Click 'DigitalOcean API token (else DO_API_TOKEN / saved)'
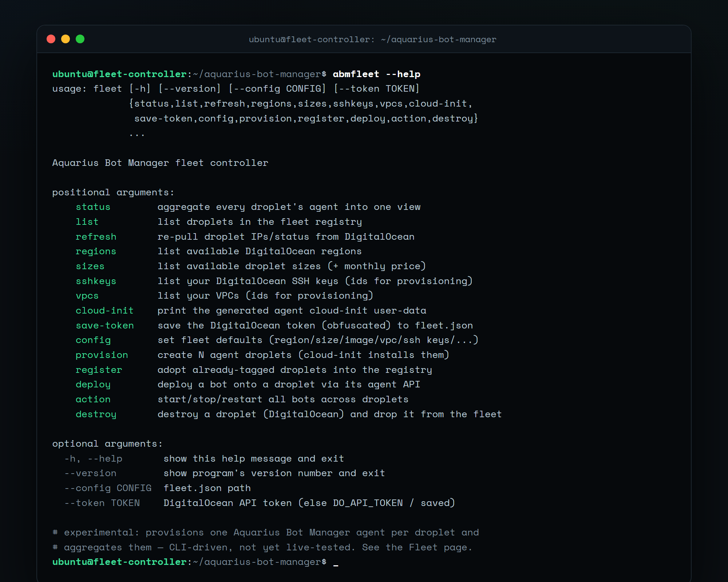 click(309, 503)
